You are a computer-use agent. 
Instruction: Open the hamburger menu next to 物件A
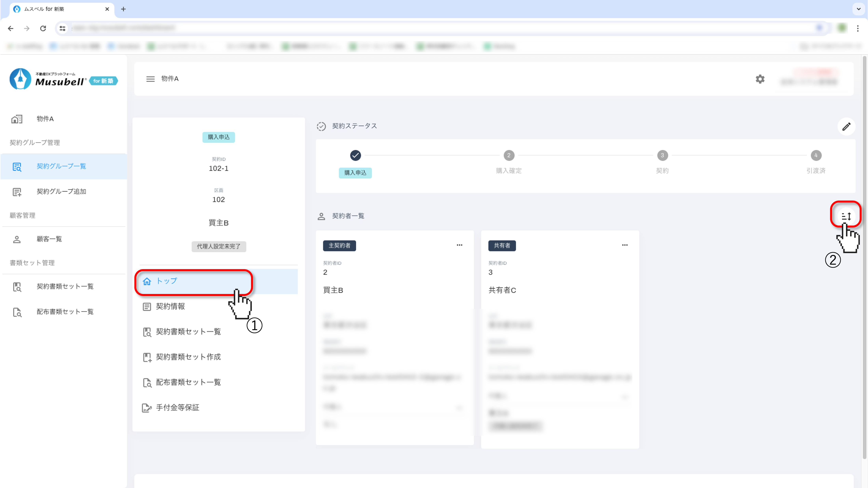[150, 79]
